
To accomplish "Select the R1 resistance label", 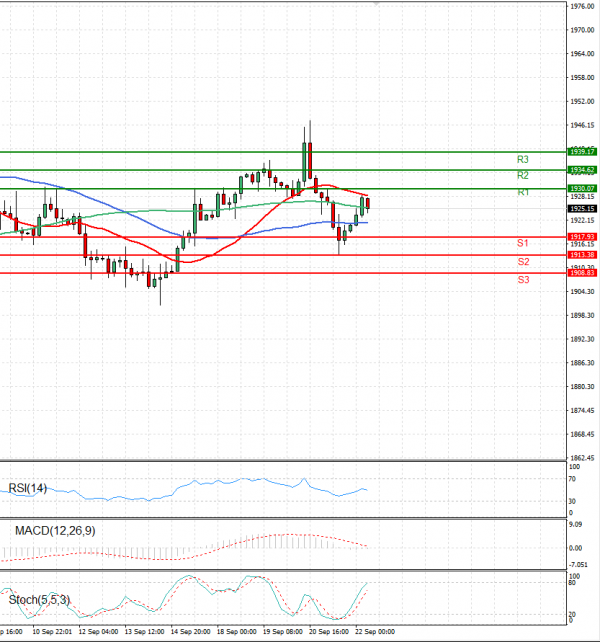I will (523, 192).
